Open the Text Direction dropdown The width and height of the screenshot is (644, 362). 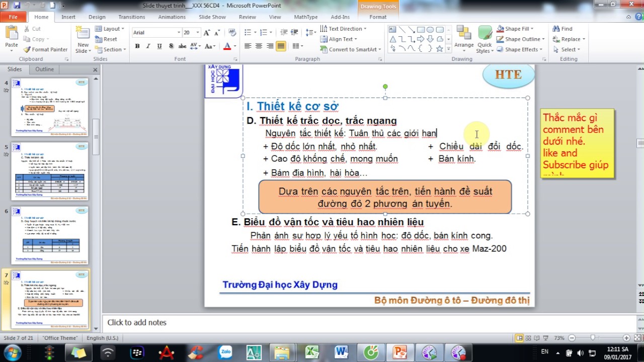[x=343, y=29]
